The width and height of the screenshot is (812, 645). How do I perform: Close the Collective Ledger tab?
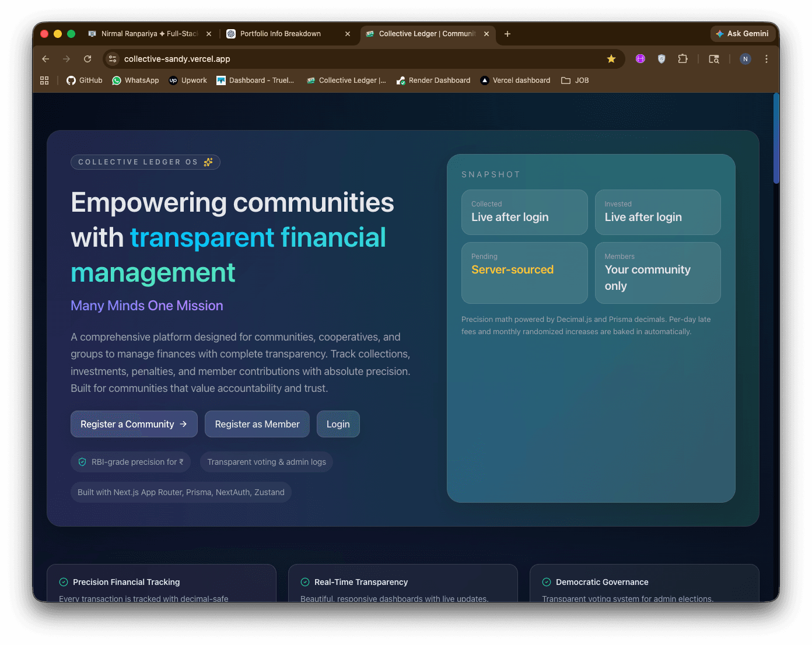coord(487,34)
